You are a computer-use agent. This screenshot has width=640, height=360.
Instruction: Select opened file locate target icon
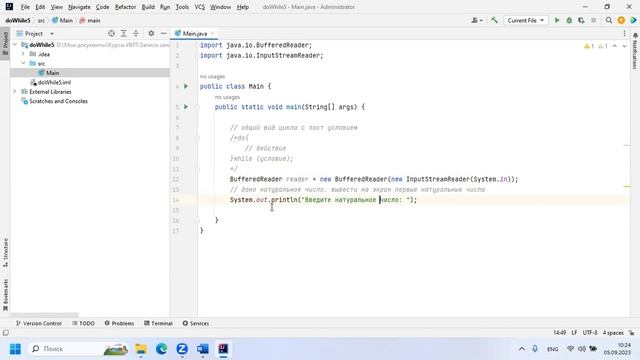[x=111, y=33]
